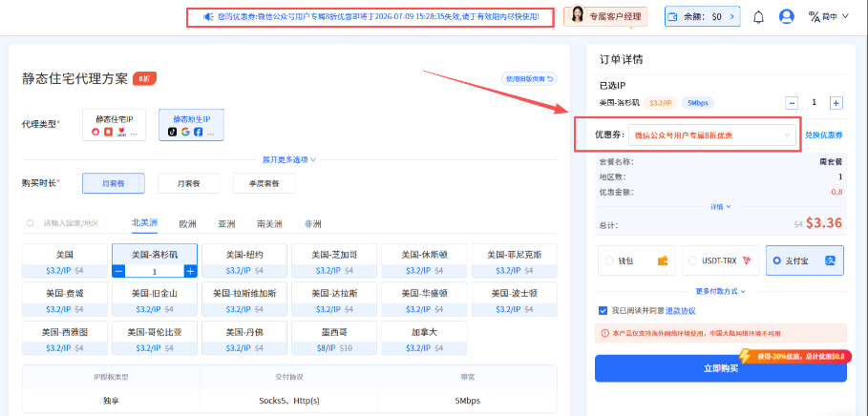Switch to the 欧洲 tab
868x416 pixels.
pos(188,224)
